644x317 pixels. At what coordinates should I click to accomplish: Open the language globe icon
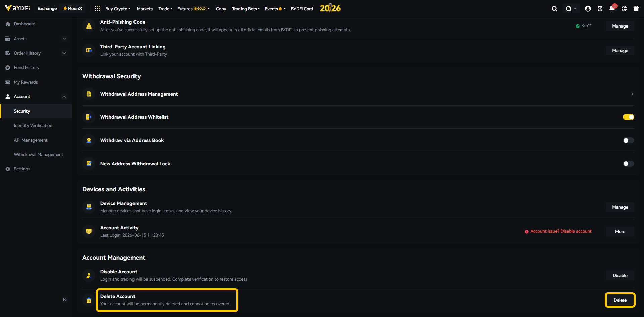(x=624, y=9)
